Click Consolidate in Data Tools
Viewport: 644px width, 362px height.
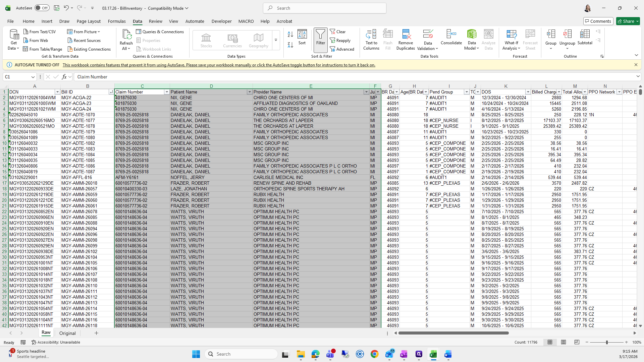[451, 35]
